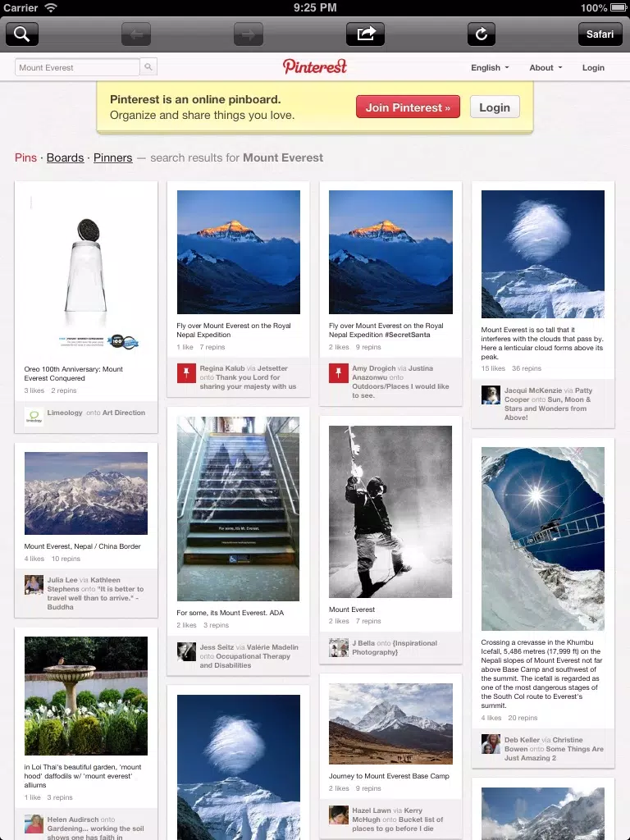Go forward with the right arrow button
The width and height of the screenshot is (630, 840).
coord(249,34)
